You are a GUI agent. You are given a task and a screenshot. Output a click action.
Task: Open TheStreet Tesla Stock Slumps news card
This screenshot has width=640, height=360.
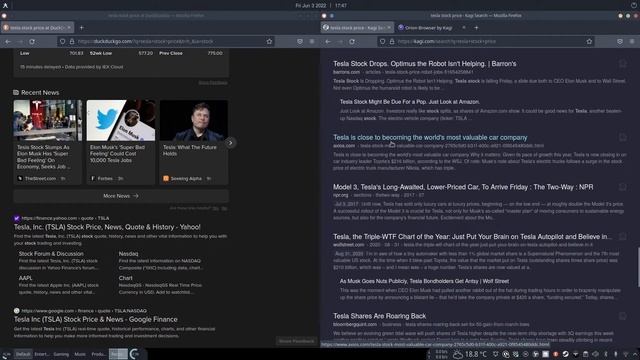click(x=47, y=142)
